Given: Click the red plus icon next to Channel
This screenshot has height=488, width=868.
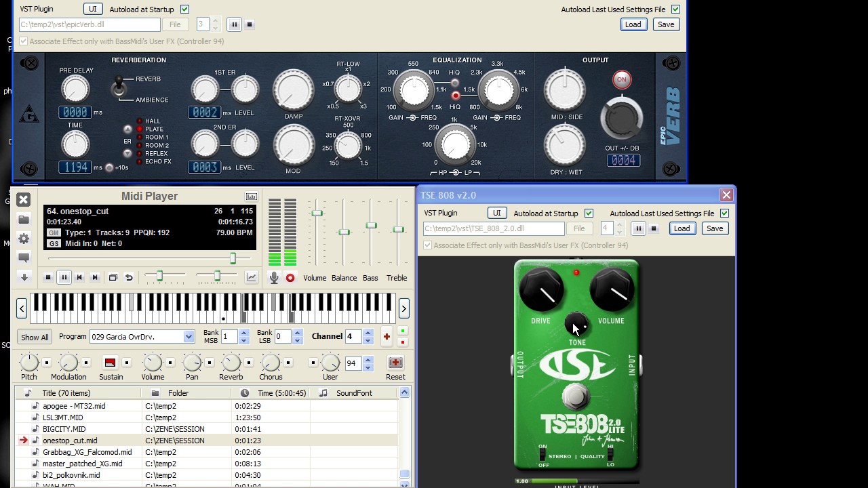Looking at the screenshot, I should (387, 336).
